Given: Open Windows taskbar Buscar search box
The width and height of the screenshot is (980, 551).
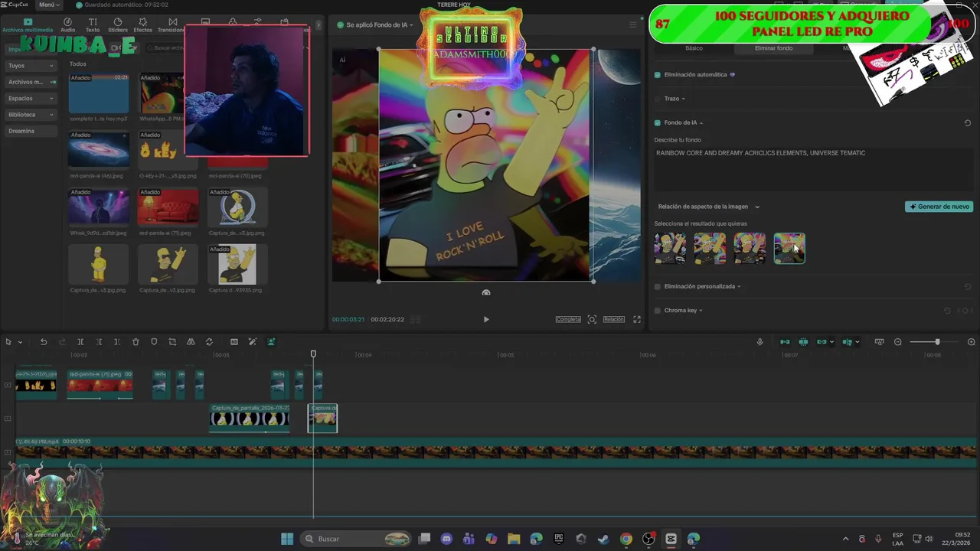Looking at the screenshot, I should [357, 539].
